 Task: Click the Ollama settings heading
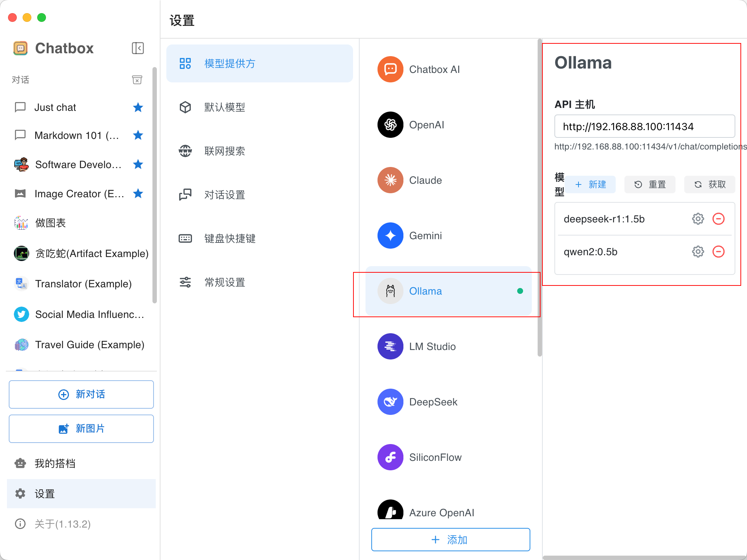pos(583,63)
